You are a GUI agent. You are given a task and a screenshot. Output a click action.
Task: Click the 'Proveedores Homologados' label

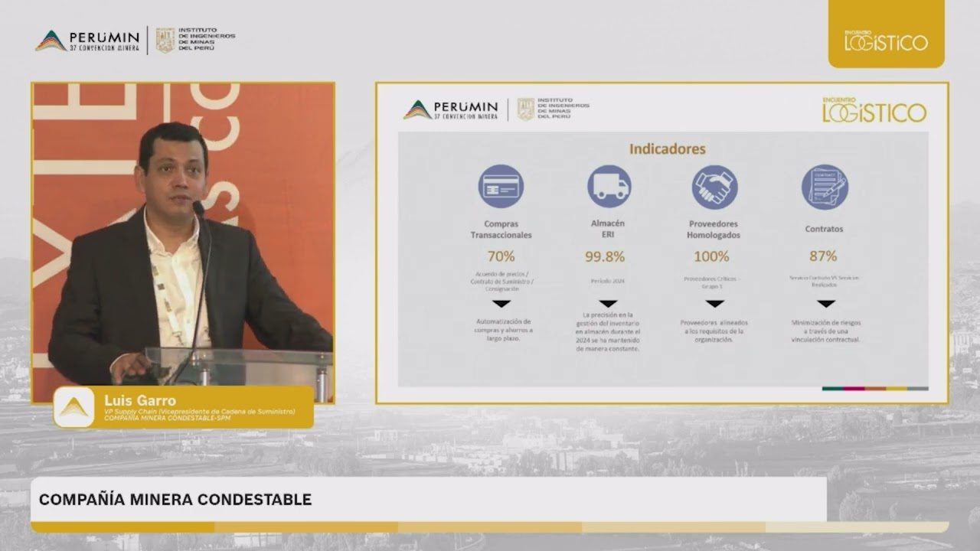714,230
